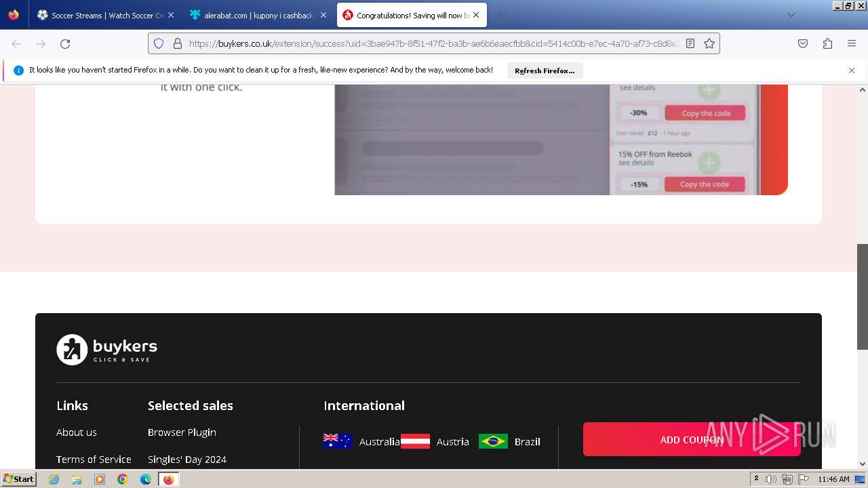The width and height of the screenshot is (868, 488).
Task: Open the Australia country link
Action: coord(379,442)
